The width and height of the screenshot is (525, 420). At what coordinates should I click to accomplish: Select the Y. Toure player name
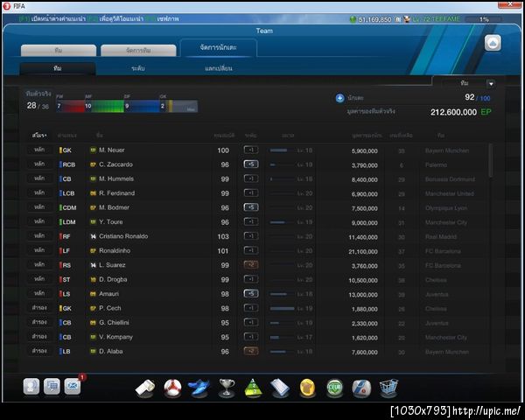click(111, 222)
